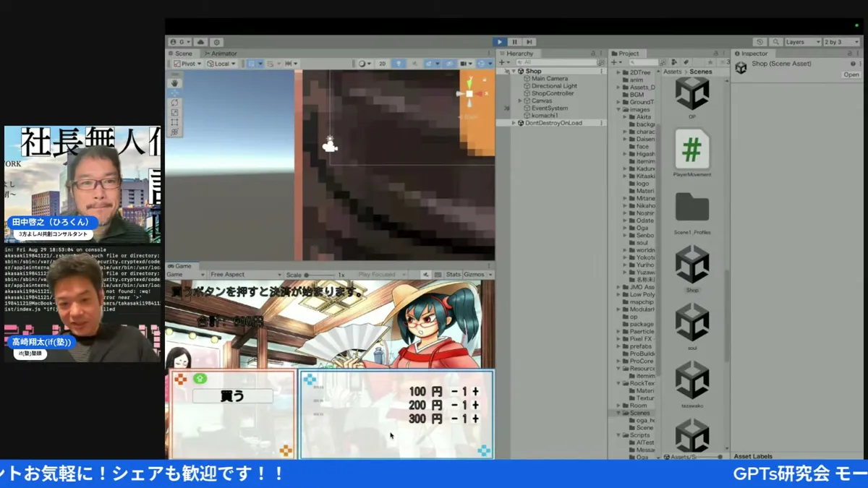Toggle the Game view keyboard shortcuts button
Image resolution: width=868 pixels, height=488 pixels.
tap(438, 275)
